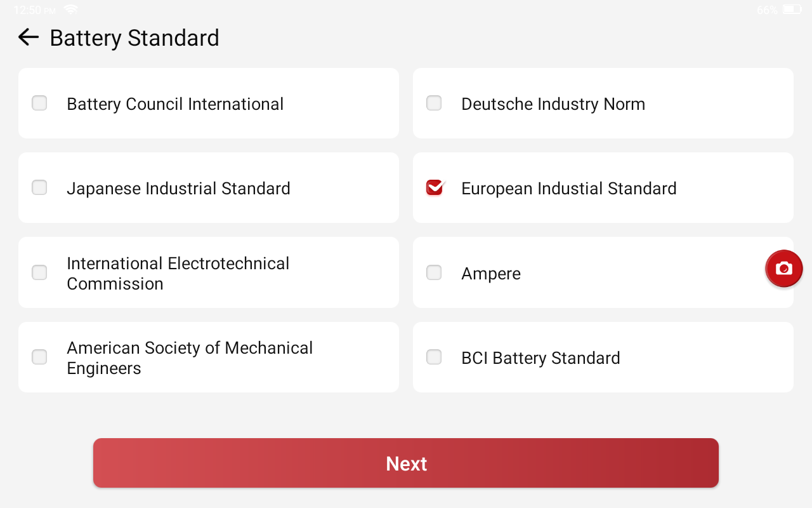Tap the back arrow icon

point(29,37)
